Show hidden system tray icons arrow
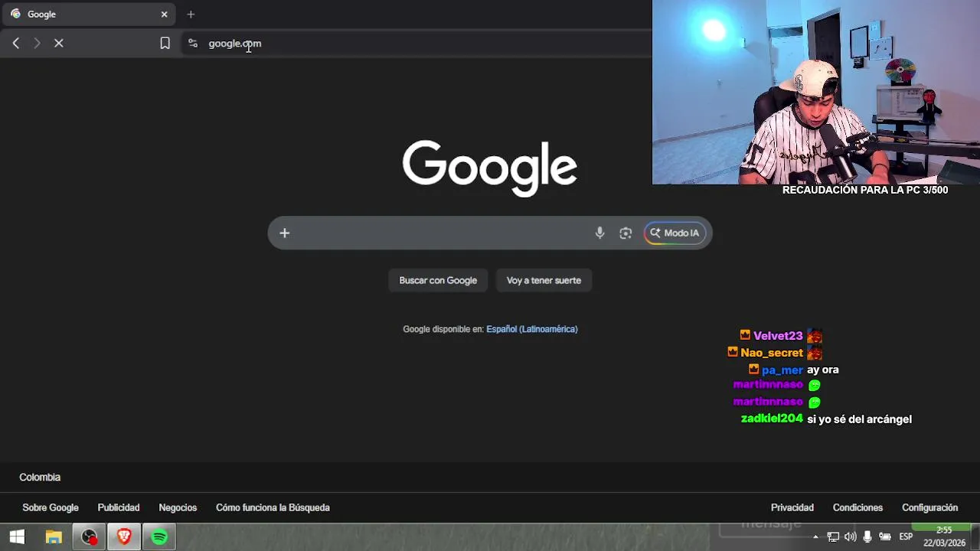Image resolution: width=980 pixels, height=551 pixels. (815, 537)
